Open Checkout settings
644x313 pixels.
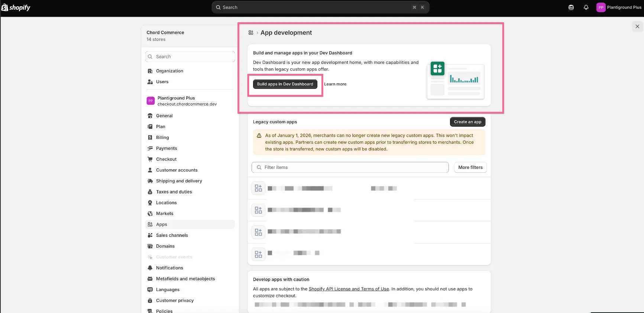(x=190, y=159)
